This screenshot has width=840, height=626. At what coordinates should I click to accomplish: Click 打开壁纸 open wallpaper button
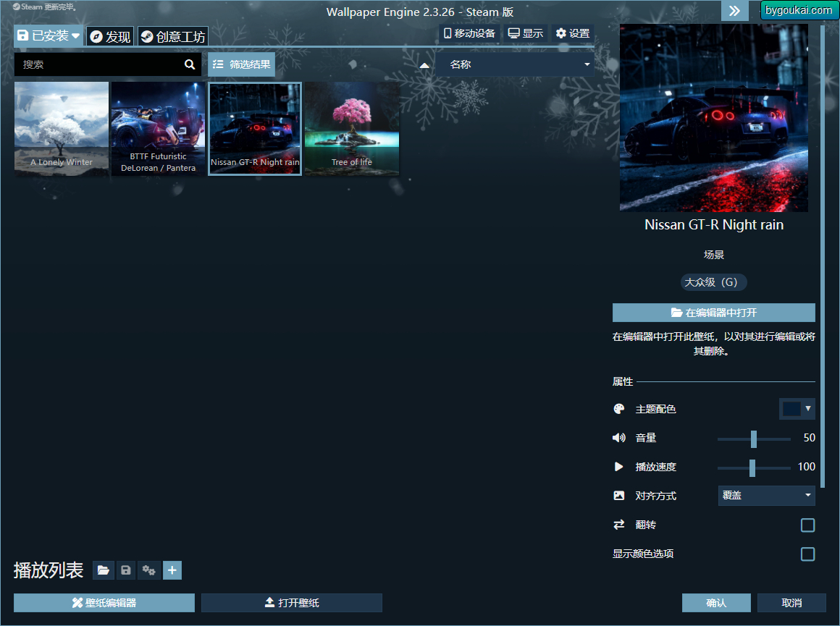(x=291, y=603)
